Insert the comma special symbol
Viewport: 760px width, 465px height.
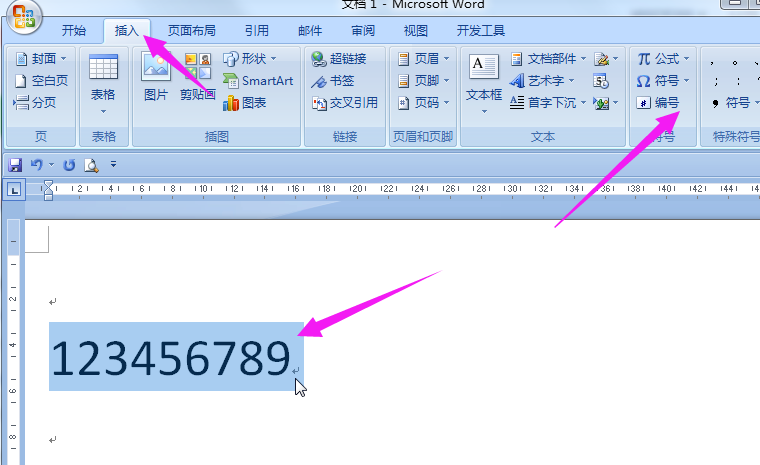click(712, 63)
